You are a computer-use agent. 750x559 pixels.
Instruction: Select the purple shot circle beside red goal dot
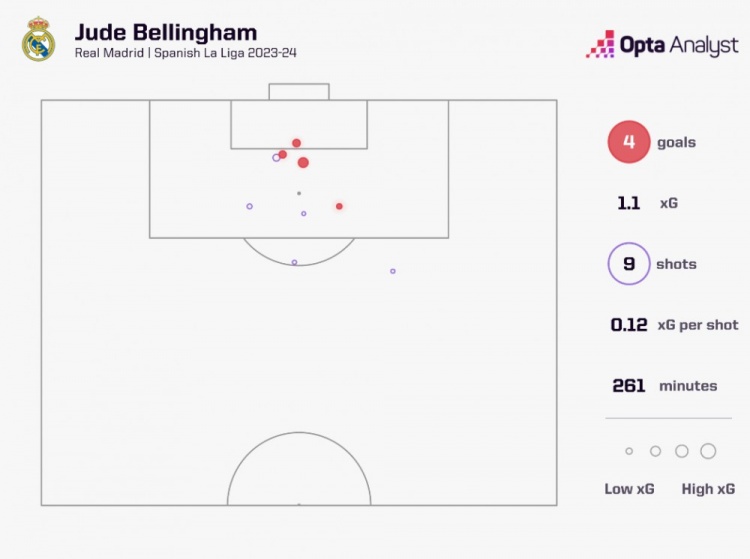pos(276,158)
